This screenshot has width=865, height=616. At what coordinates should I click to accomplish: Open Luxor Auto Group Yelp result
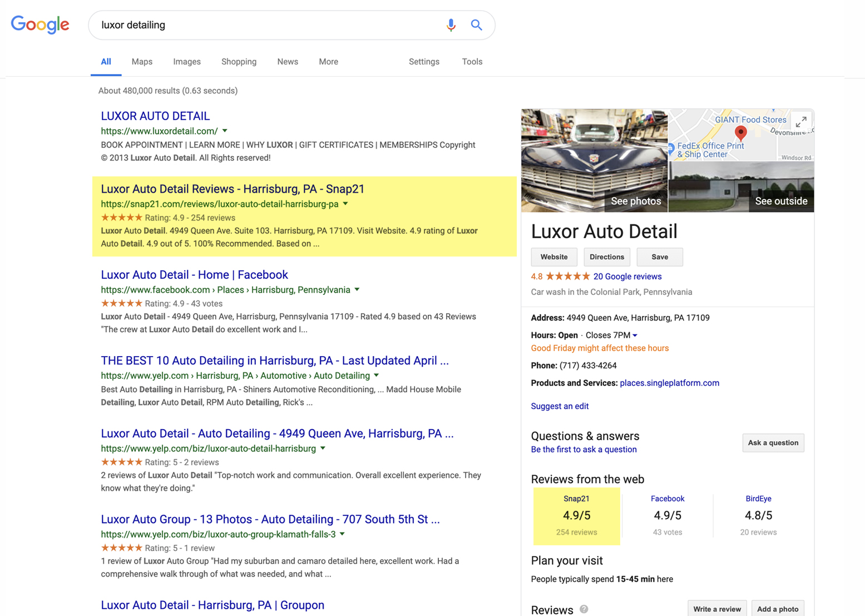point(270,519)
